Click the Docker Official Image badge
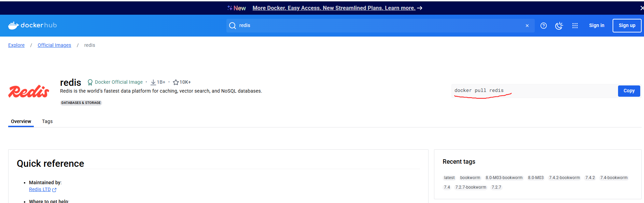The height and width of the screenshot is (203, 644). click(115, 82)
